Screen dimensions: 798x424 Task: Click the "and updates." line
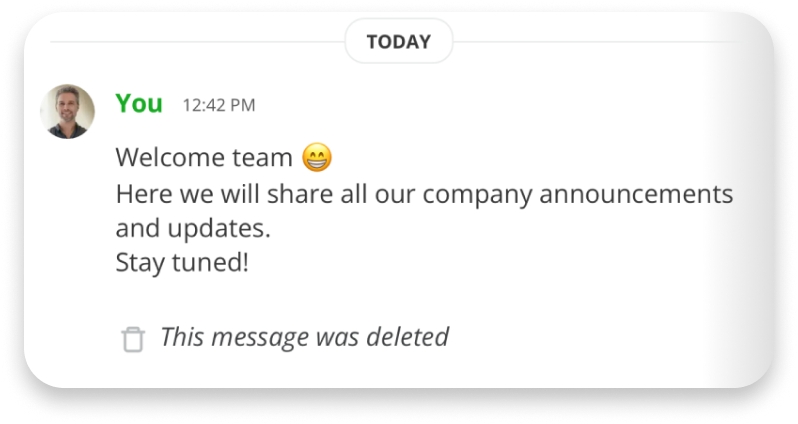193,228
